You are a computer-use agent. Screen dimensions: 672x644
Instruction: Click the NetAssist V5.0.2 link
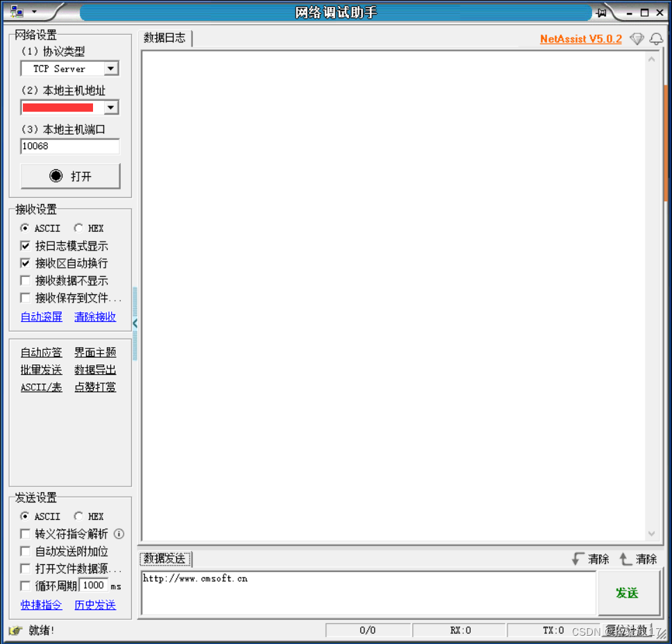pyautogui.click(x=580, y=39)
